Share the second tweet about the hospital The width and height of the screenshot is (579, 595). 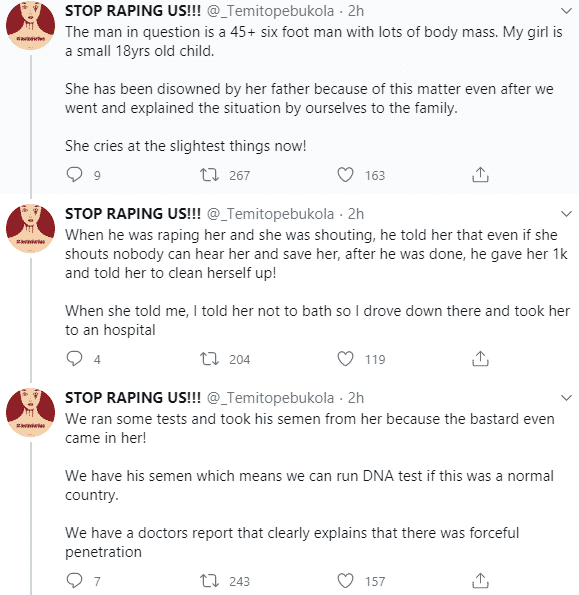480,359
